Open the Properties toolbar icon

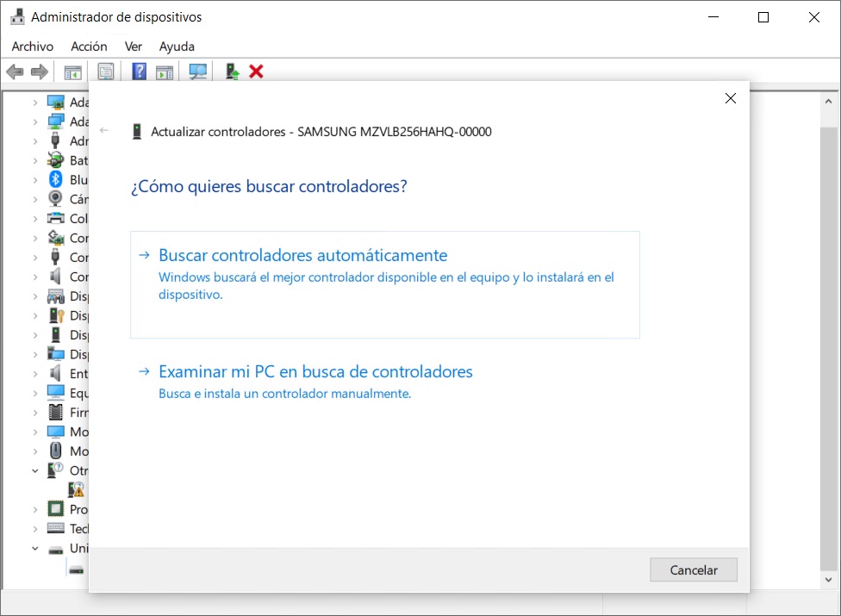pyautogui.click(x=106, y=72)
